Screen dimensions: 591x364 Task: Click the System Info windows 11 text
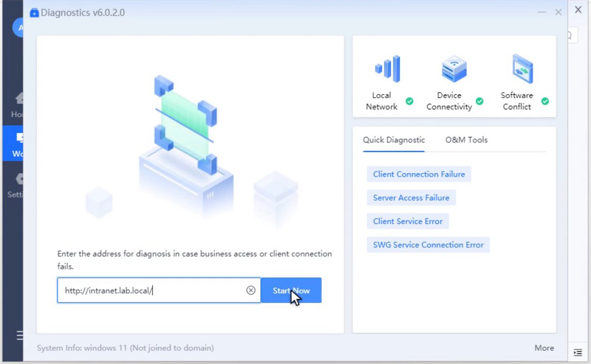[x=125, y=348]
